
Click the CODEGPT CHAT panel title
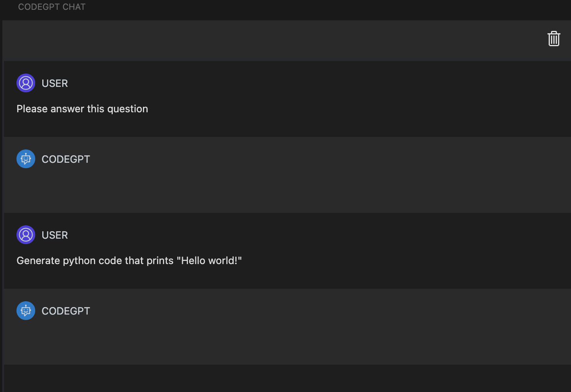pyautogui.click(x=51, y=7)
